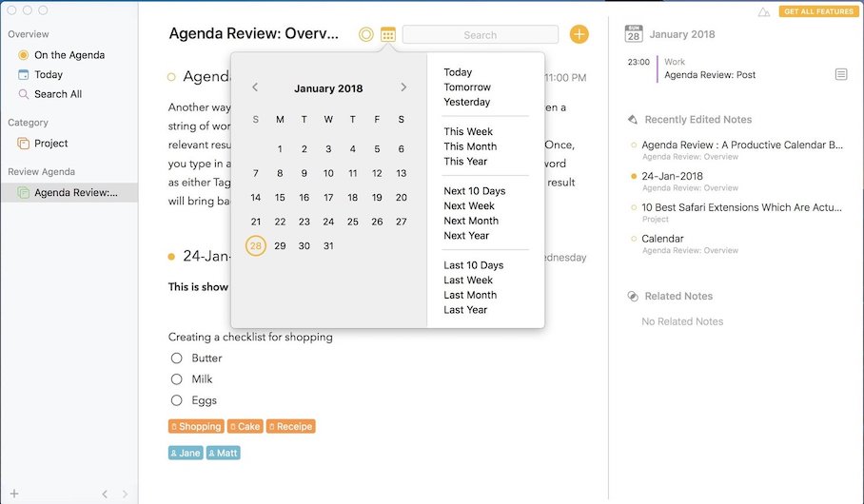Viewport: 864px width, 504px height.
Task: Click the warning triangle icon at top right
Action: 763,12
